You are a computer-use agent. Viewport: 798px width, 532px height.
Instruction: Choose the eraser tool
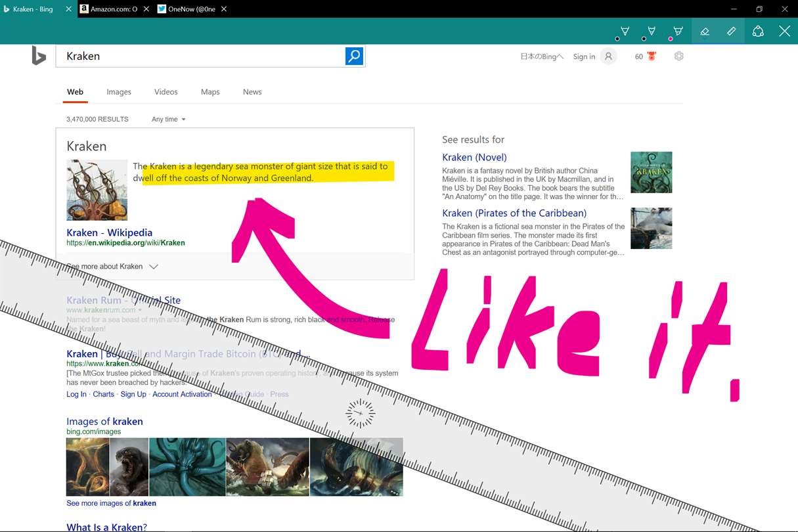pos(705,32)
